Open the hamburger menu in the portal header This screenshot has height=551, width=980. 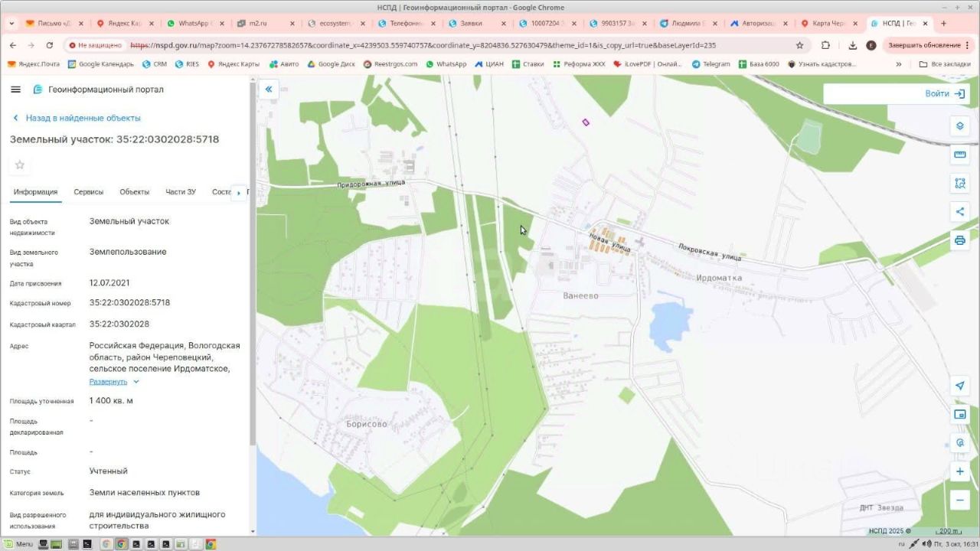point(15,90)
